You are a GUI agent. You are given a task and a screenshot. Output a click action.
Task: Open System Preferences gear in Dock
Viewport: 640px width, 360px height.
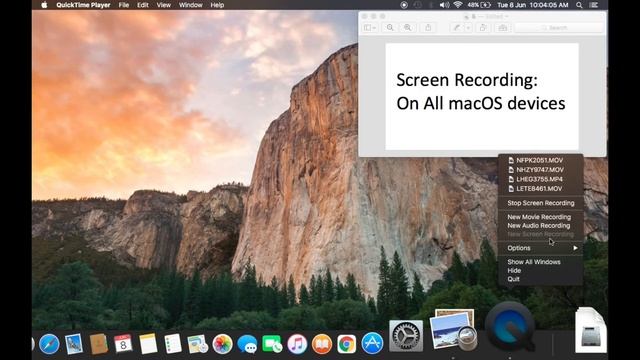coord(406,336)
